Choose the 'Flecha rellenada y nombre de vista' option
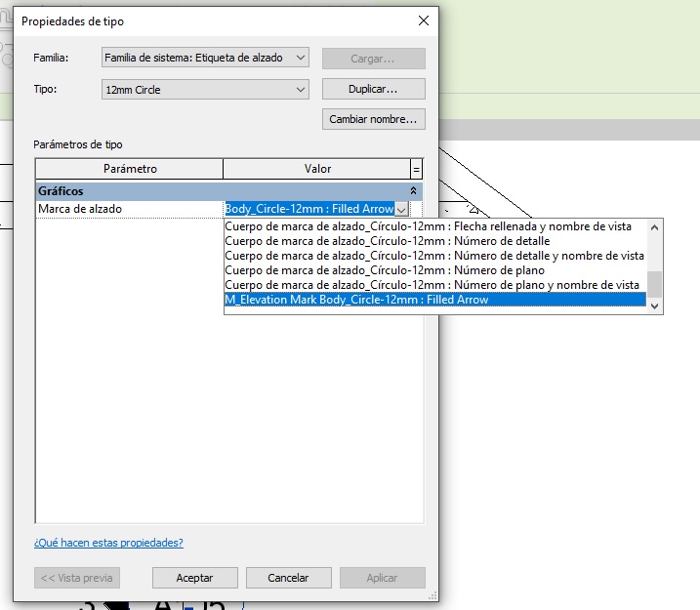Screen dimensions: 700x610 pos(428,226)
